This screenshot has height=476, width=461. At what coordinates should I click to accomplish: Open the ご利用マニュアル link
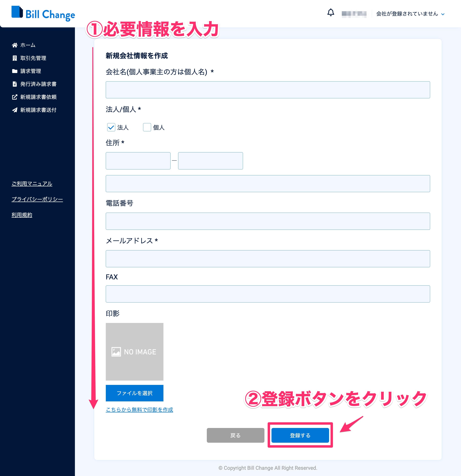click(x=32, y=184)
